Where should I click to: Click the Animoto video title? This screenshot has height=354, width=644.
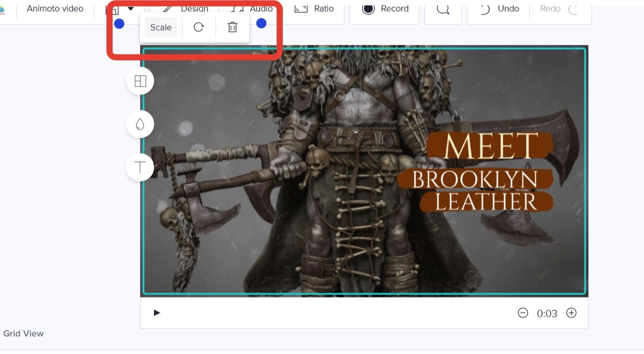point(55,9)
